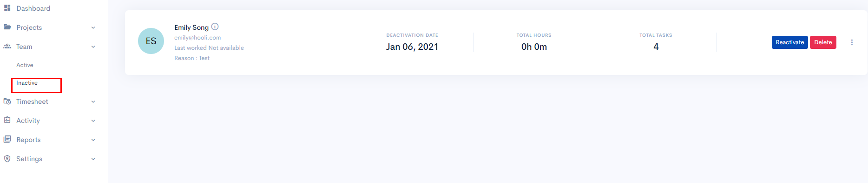Screen dimensions: 868x183
Task: Expand the Timesheet chevron
Action: click(x=93, y=102)
